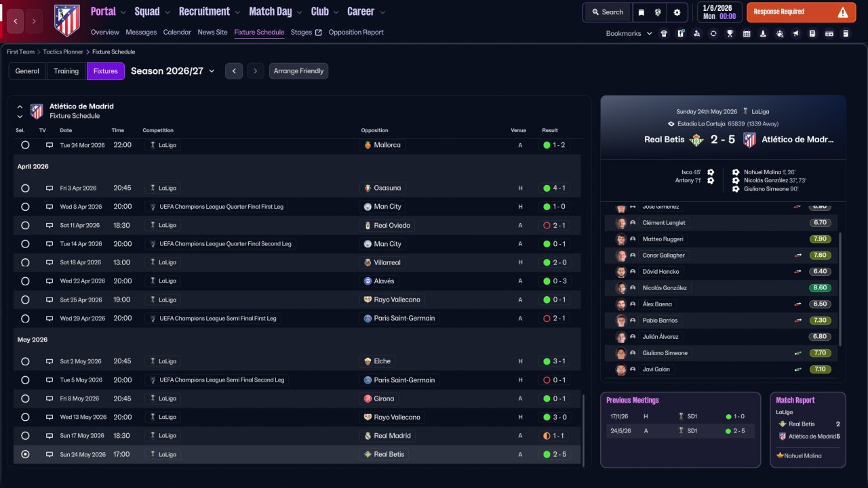Open the Messages sub-menu item
The height and width of the screenshot is (488, 868).
[141, 33]
